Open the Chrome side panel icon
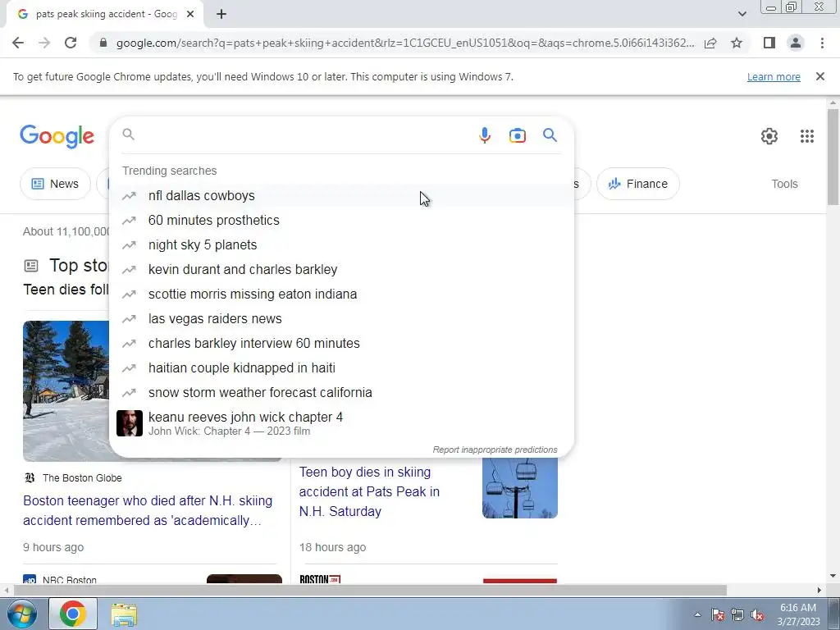Screen dimensions: 840x630 tap(769, 43)
